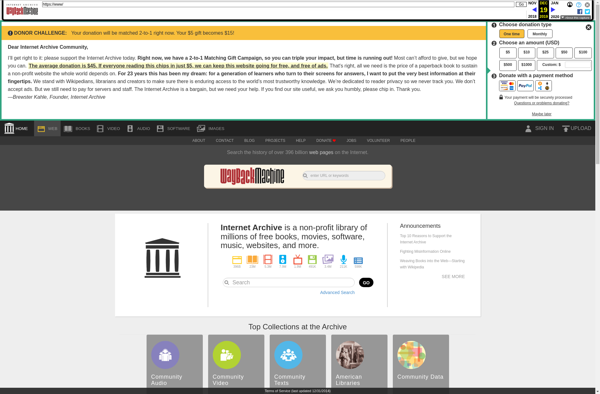Click the custom donation amount field
The height and width of the screenshot is (394, 600).
click(577, 65)
